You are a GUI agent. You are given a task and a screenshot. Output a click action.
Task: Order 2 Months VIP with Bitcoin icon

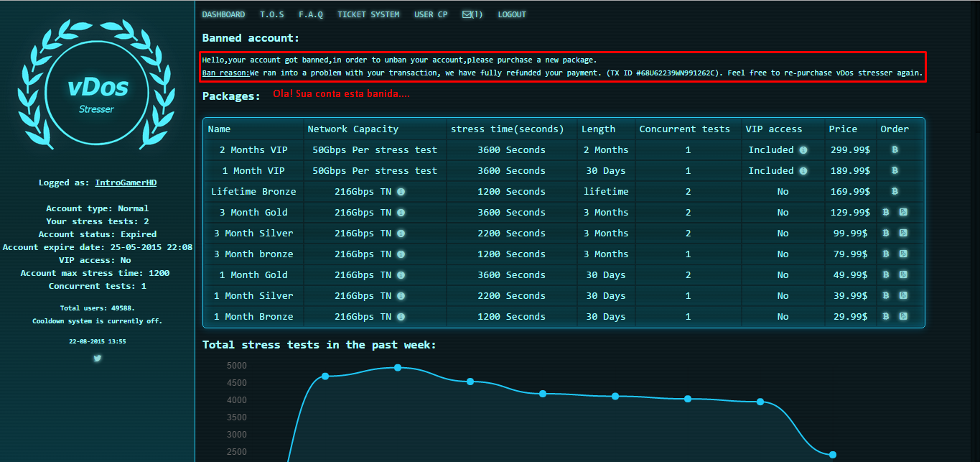click(x=895, y=150)
